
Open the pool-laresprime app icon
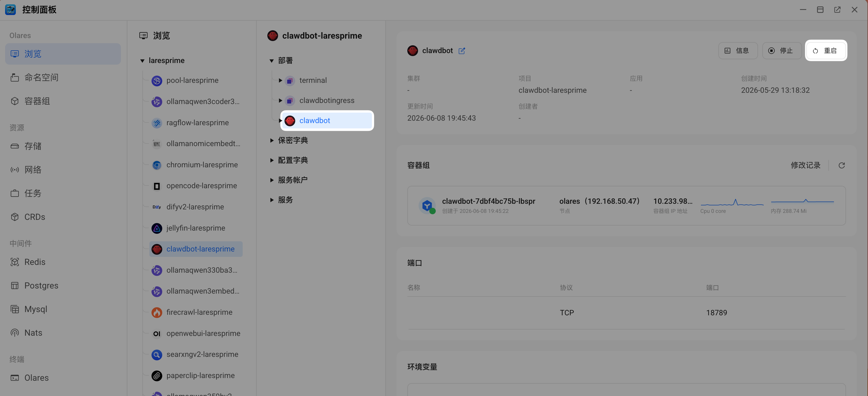pyautogui.click(x=157, y=80)
